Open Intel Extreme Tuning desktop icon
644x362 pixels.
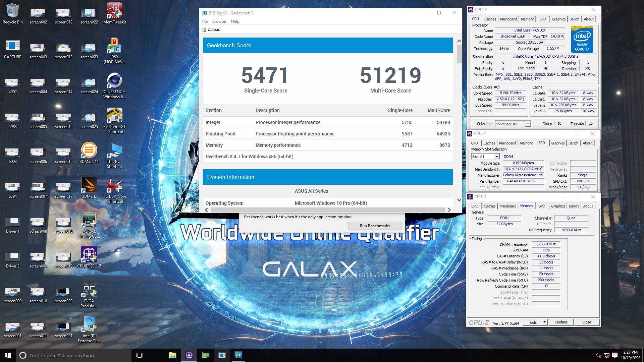click(x=89, y=330)
